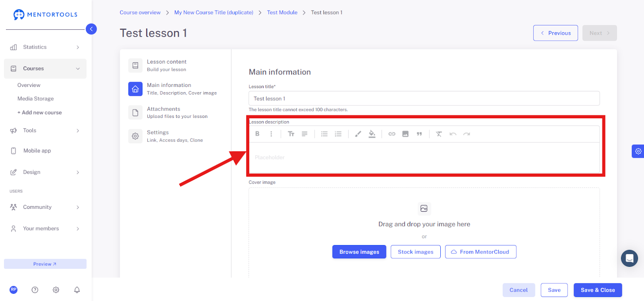Click Browse images
The width and height of the screenshot is (644, 301).
point(359,252)
